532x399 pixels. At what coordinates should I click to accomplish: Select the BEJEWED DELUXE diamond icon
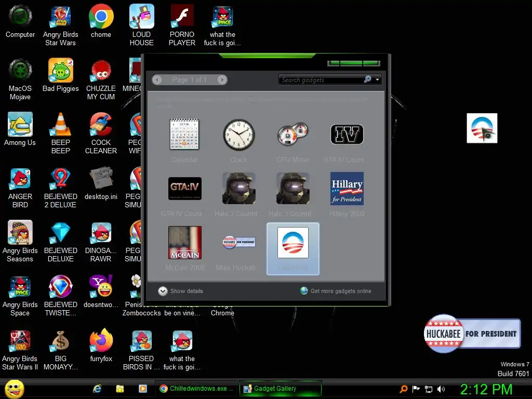(60, 242)
